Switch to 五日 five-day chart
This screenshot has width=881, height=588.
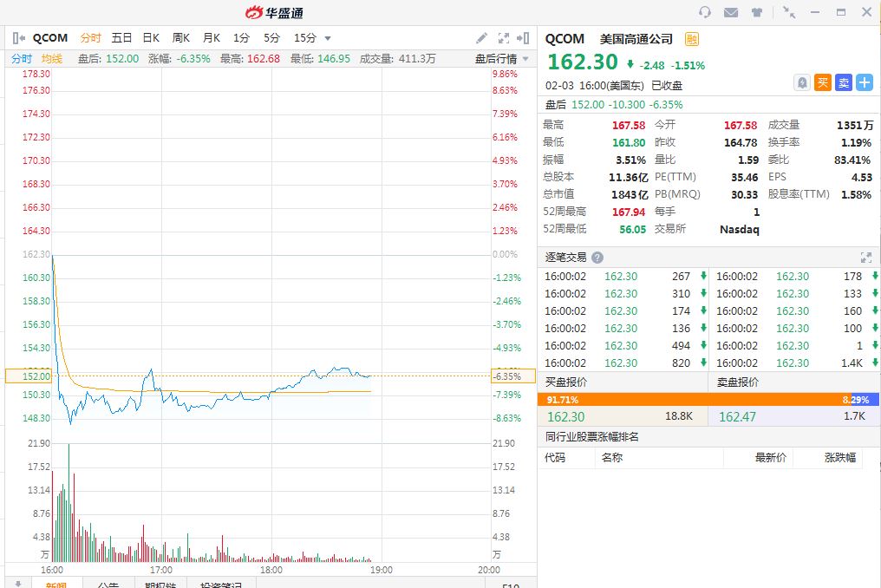pyautogui.click(x=121, y=37)
